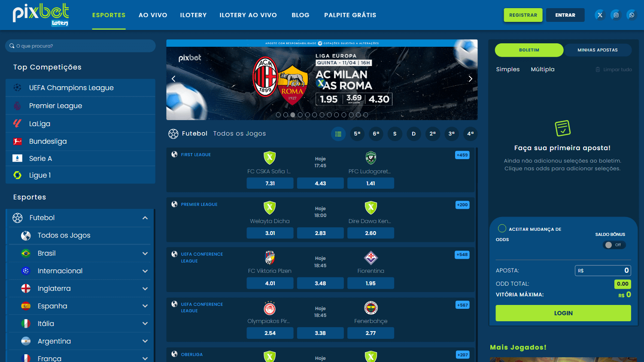Screen dimensions: 644x362
Task: Click the Serie A logo icon
Action: pos(17,158)
